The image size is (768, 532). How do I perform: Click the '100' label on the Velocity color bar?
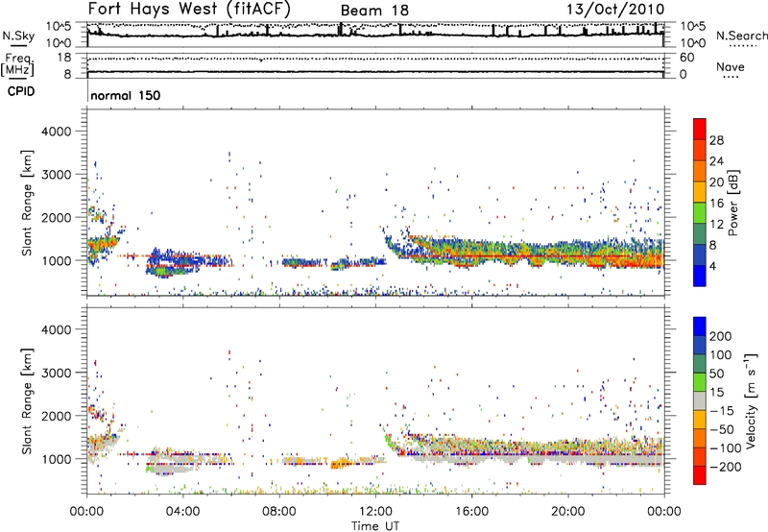[721, 355]
